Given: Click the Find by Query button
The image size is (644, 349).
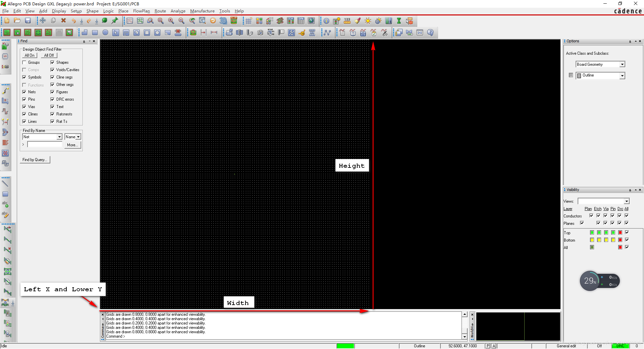Looking at the screenshot, I should [x=35, y=160].
